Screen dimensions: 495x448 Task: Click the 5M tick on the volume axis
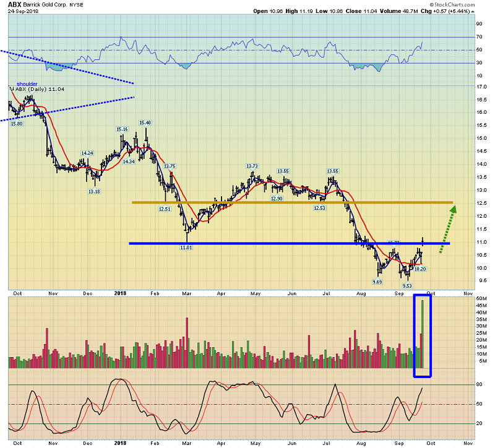(x=483, y=361)
